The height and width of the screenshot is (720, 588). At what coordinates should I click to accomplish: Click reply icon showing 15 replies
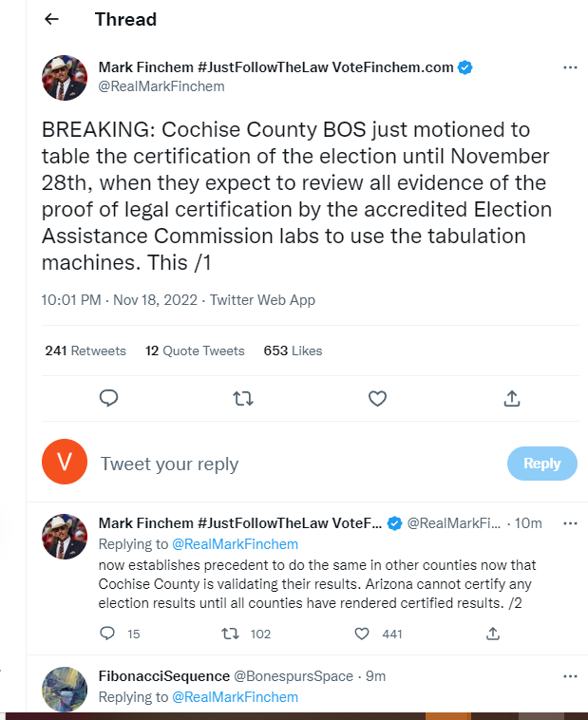coord(107,634)
